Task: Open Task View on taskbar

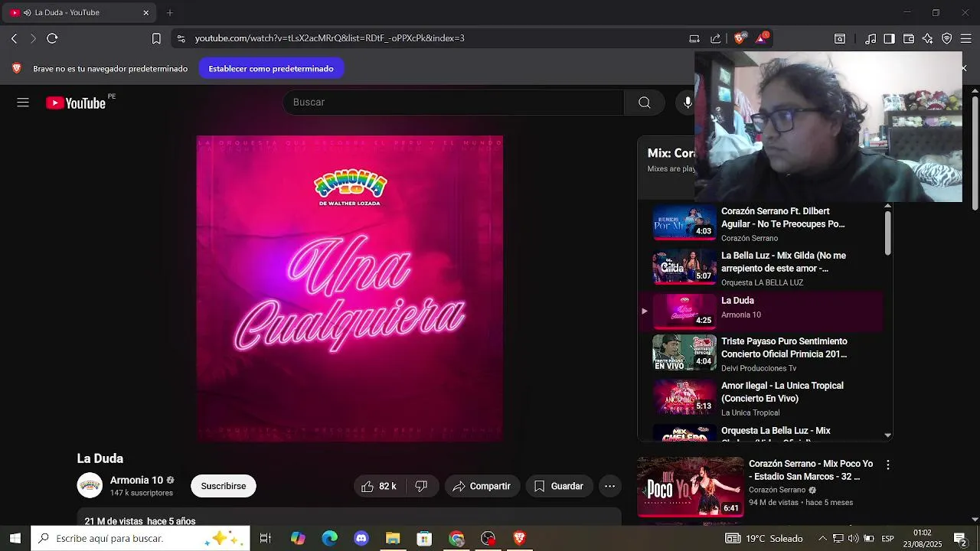Action: click(266, 539)
